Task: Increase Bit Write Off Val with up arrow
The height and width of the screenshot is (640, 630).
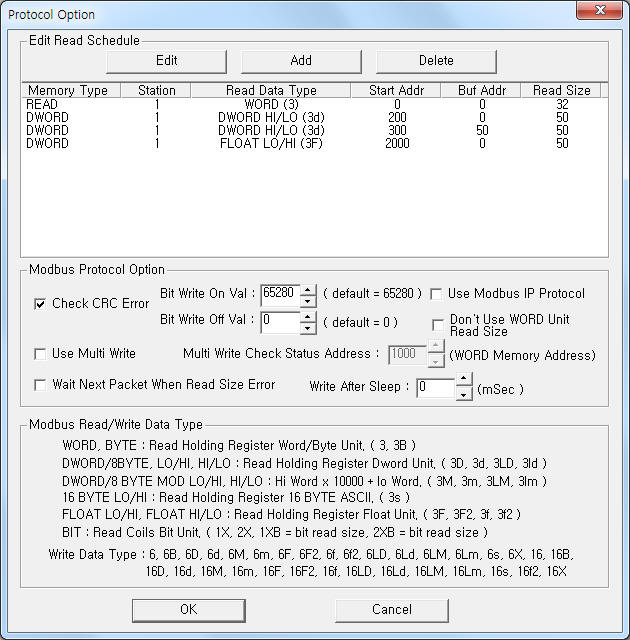Action: click(308, 317)
